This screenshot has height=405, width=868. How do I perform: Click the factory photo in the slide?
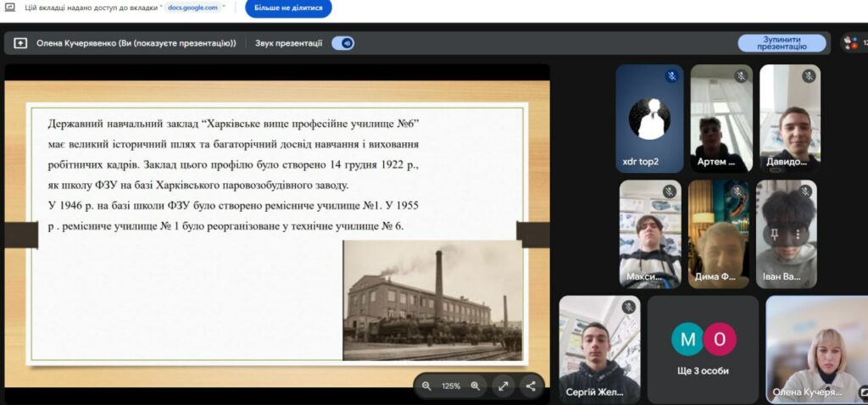click(432, 300)
